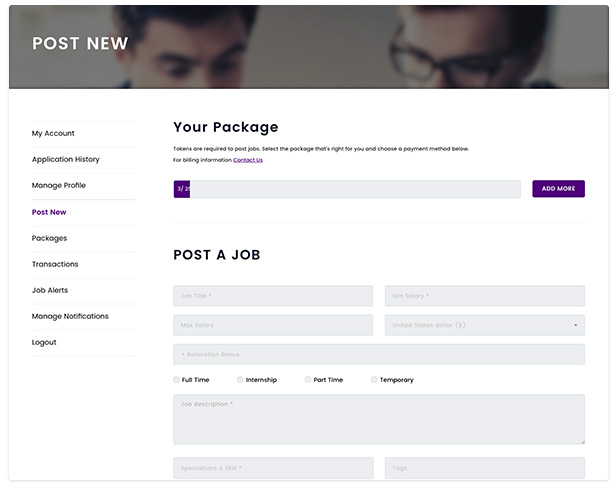Click the Tags input field
Viewport: 616px width, 491px height.
coord(484,468)
